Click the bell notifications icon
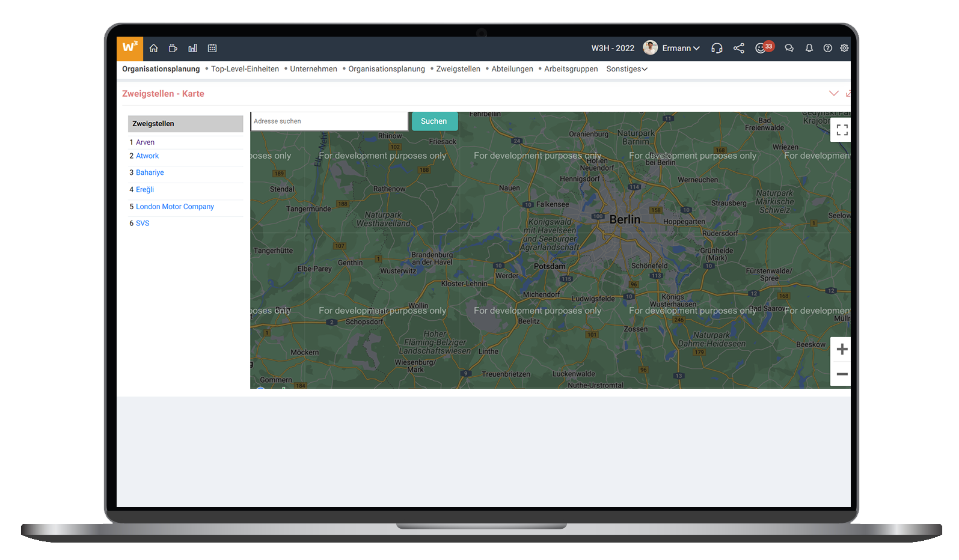Screen dimensions: 959x560 [809, 48]
